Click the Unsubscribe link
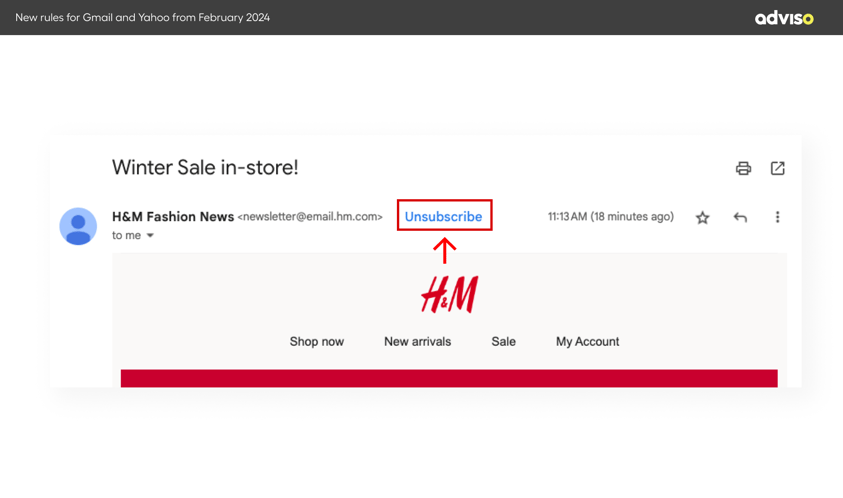The width and height of the screenshot is (843, 498). click(x=443, y=216)
